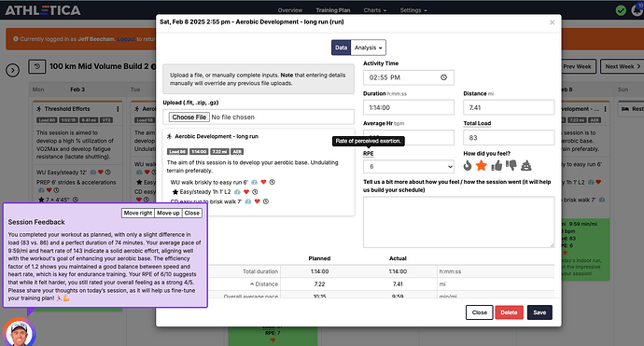Open the clock picker in Activity Time
The height and width of the screenshot is (346, 644).
tap(443, 77)
